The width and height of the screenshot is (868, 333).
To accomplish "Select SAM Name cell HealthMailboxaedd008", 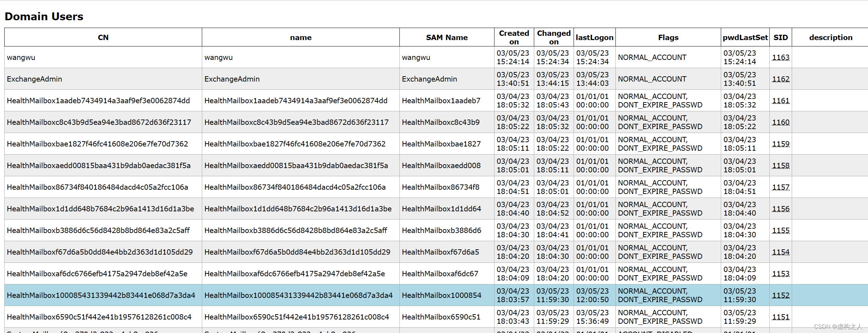I will pos(447,165).
